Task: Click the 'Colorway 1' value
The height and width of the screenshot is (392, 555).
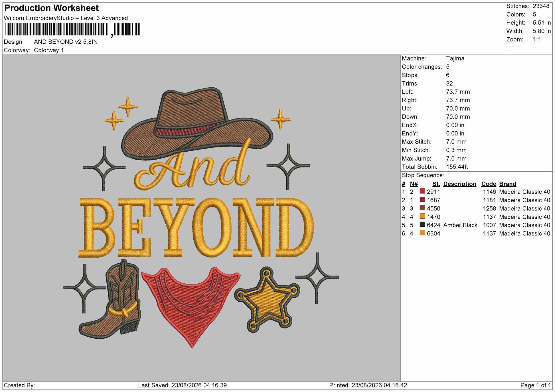Action: tap(49, 50)
